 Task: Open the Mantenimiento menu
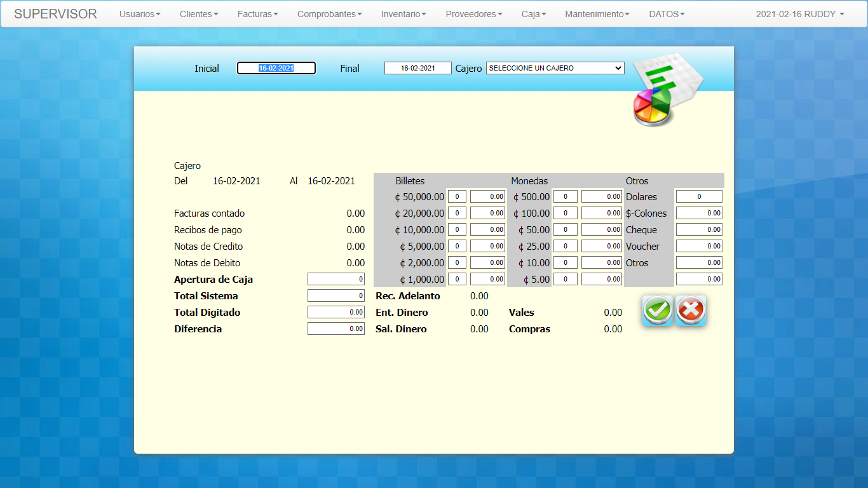(597, 14)
